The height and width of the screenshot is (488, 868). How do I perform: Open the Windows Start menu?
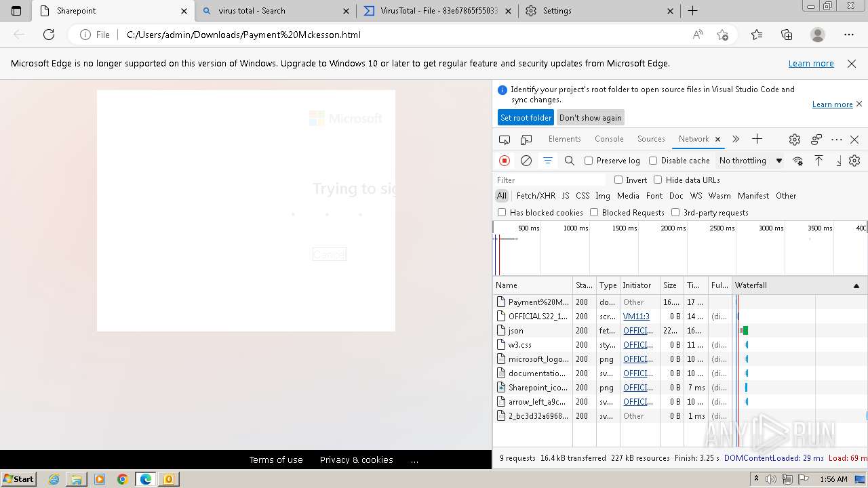click(19, 479)
